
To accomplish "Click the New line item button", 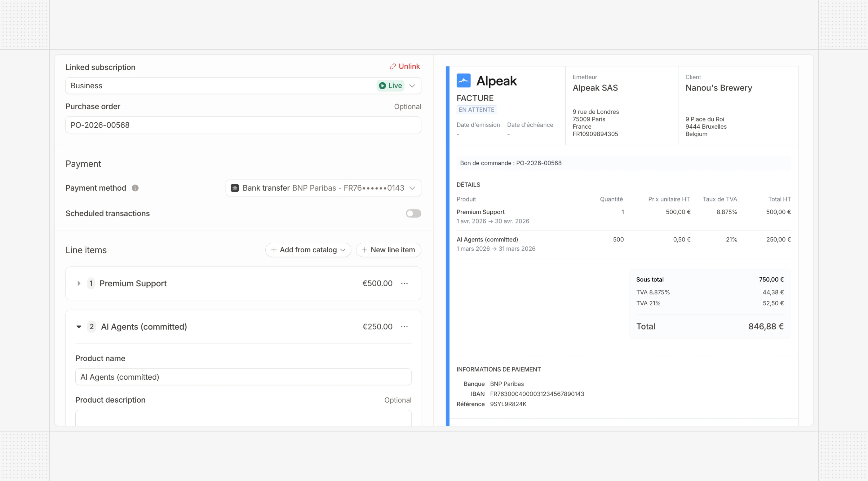I will pos(388,250).
